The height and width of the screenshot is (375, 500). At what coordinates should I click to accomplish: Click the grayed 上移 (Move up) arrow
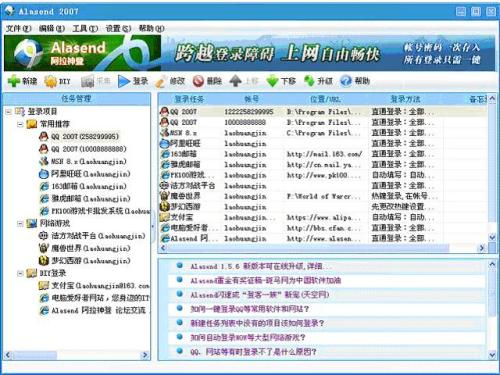[235, 81]
